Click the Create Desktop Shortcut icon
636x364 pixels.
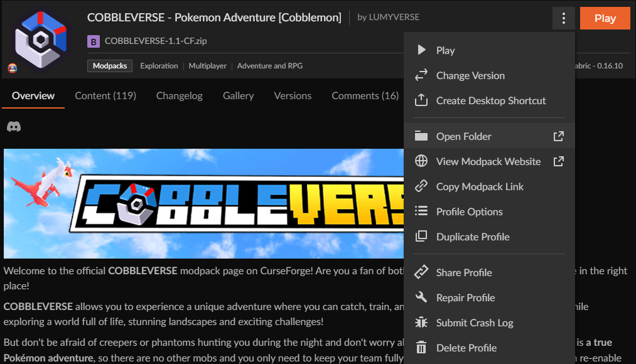pos(421,100)
